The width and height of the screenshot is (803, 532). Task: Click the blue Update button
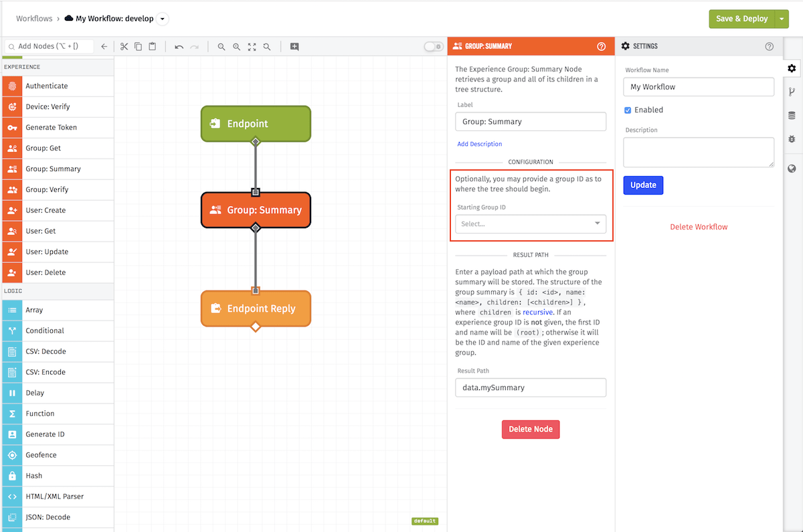pyautogui.click(x=643, y=185)
